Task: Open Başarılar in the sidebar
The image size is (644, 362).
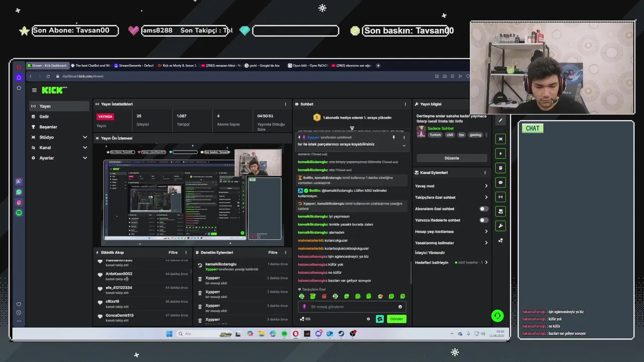Action: click(59, 127)
